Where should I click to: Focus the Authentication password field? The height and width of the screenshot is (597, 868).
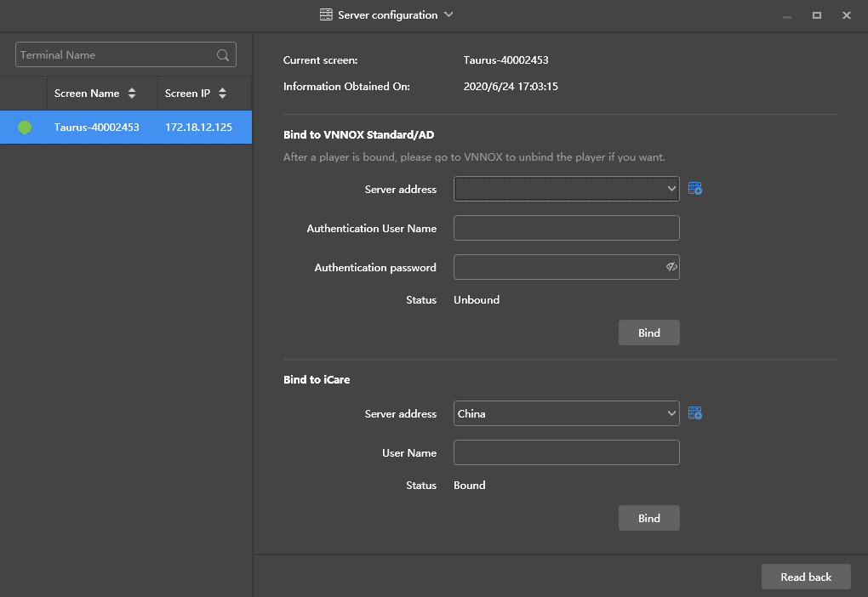click(x=557, y=267)
